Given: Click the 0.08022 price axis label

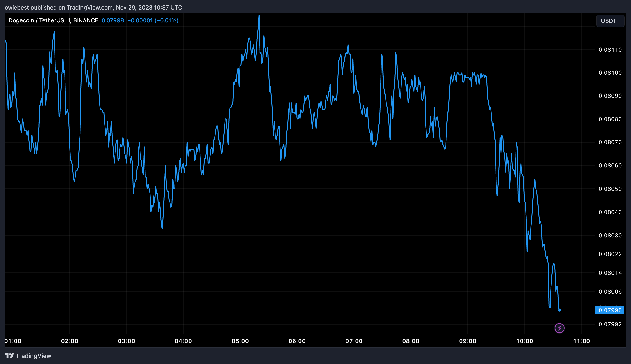Looking at the screenshot, I should coord(610,254).
